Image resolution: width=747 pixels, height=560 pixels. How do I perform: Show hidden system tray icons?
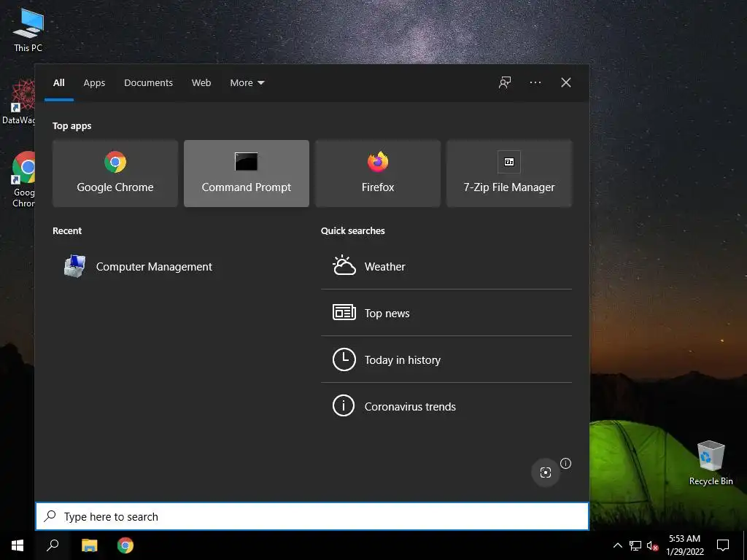[x=617, y=545]
